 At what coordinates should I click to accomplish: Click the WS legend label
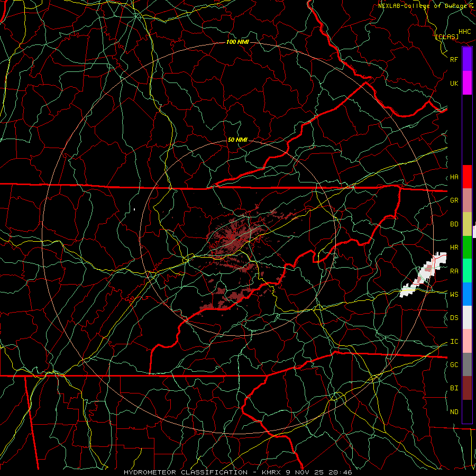coord(454,295)
